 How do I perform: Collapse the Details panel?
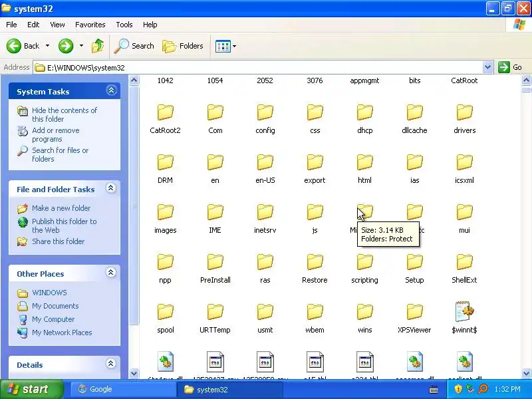pos(111,364)
